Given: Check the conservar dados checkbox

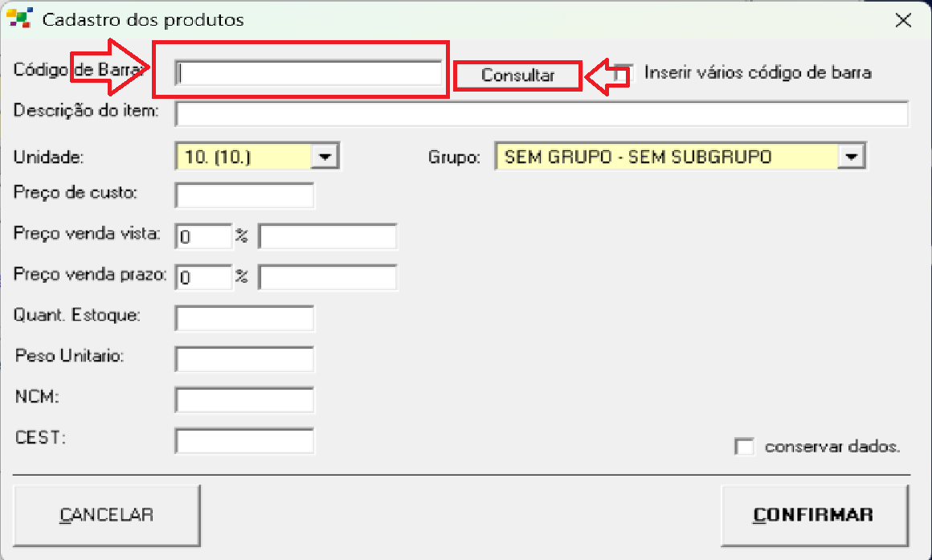Looking at the screenshot, I should click(x=745, y=447).
